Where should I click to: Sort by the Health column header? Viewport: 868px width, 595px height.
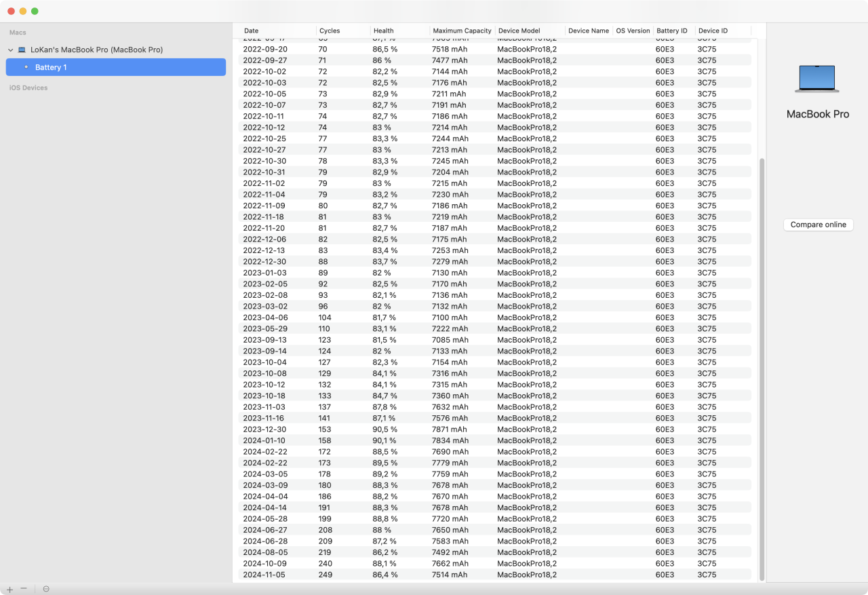click(x=401, y=31)
